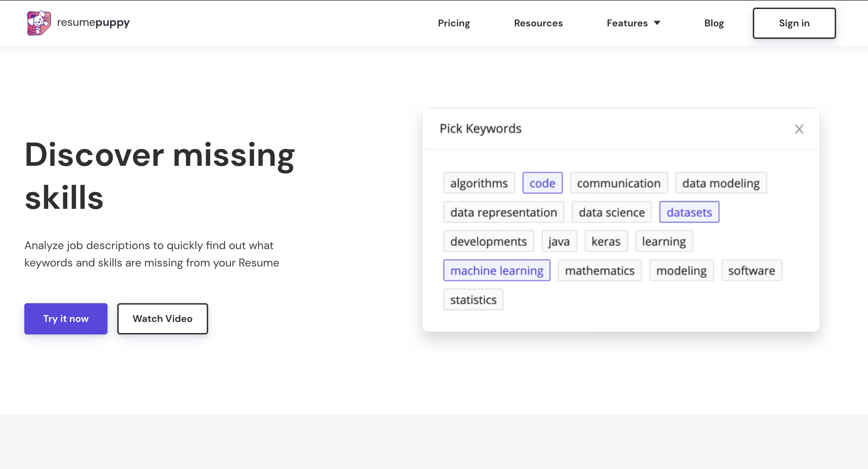Open the Pricing page
Image resolution: width=868 pixels, height=469 pixels.
coord(454,23)
